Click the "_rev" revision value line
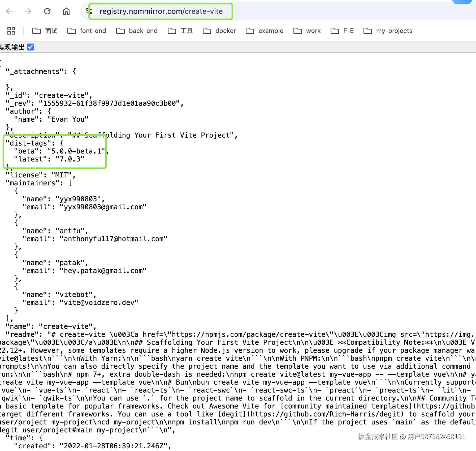The width and height of the screenshot is (476, 451). [94, 103]
